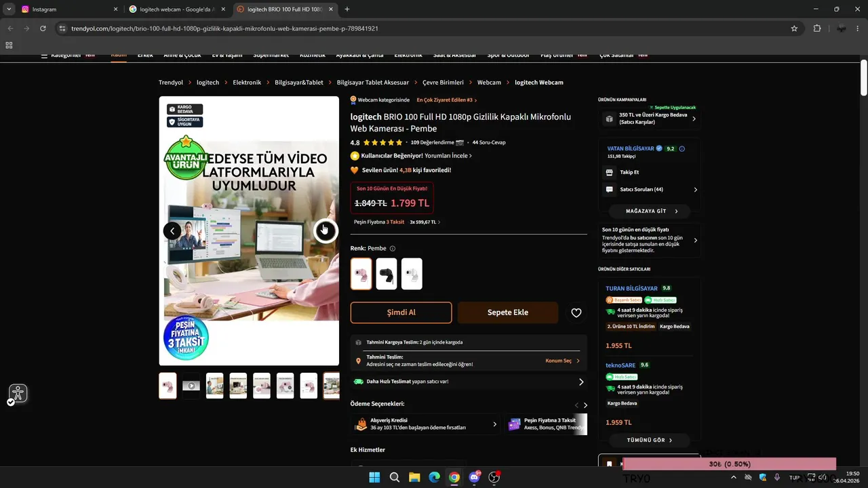Image resolution: width=868 pixels, height=488 pixels.
Task: Click Şimdi Al button
Action: coord(401,312)
